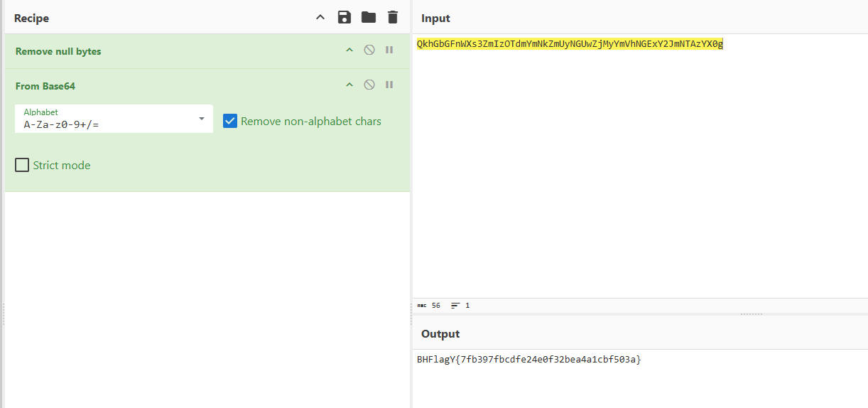
Task: Click the decoded flag output text
Action: coord(528,360)
